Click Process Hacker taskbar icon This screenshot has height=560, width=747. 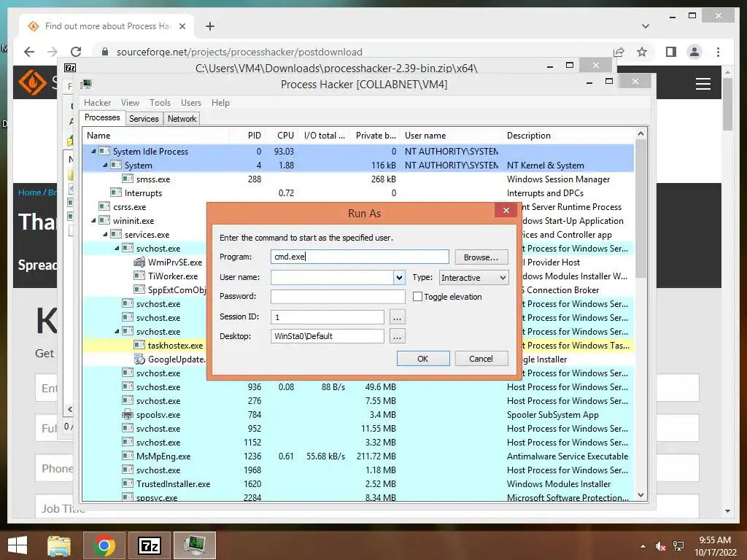[x=194, y=545]
